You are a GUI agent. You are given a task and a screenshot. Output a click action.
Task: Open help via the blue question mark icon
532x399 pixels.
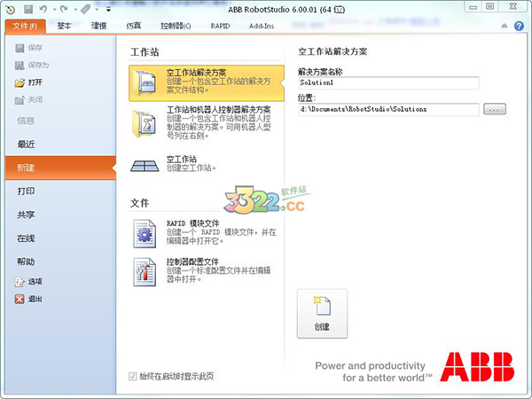519,26
